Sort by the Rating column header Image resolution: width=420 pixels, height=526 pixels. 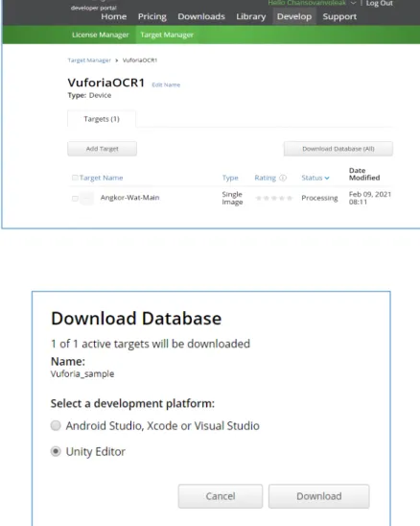266,178
